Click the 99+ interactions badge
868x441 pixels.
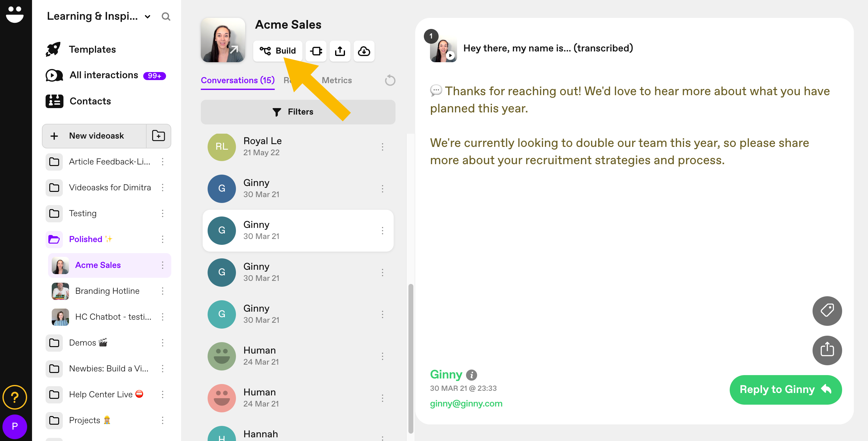coord(155,76)
